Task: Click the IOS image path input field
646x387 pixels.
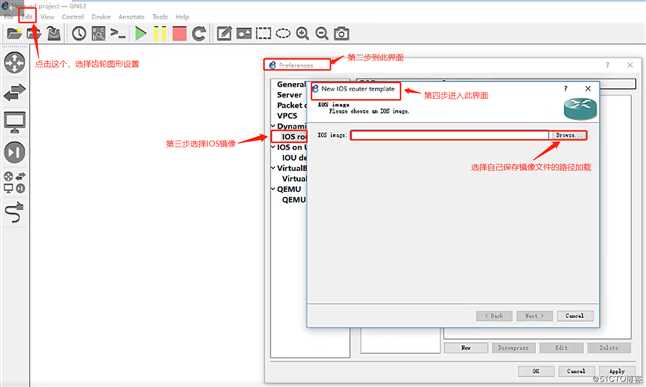Action: click(x=449, y=135)
